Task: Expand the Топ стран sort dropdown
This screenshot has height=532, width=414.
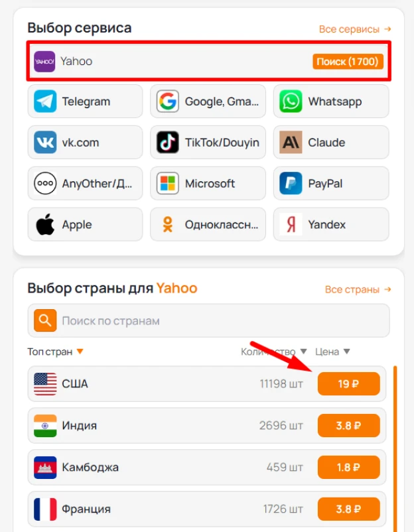Action: tap(80, 351)
